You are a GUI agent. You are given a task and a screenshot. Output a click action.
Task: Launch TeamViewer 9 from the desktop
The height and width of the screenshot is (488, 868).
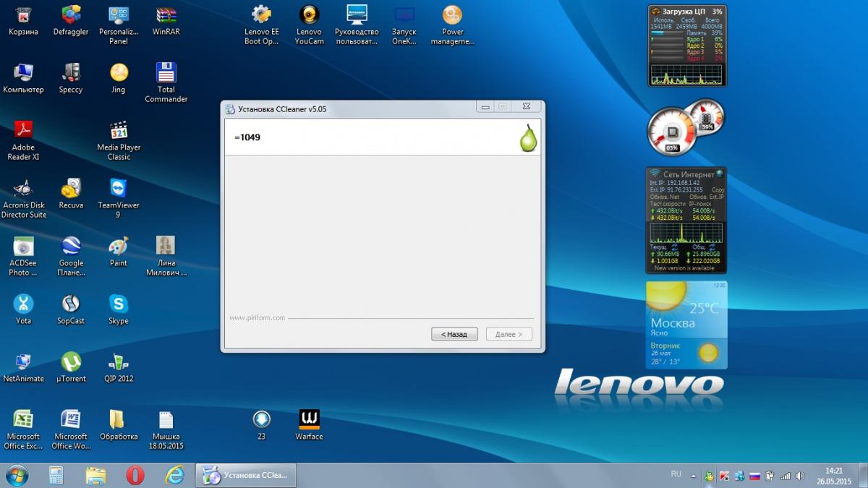pos(119,189)
